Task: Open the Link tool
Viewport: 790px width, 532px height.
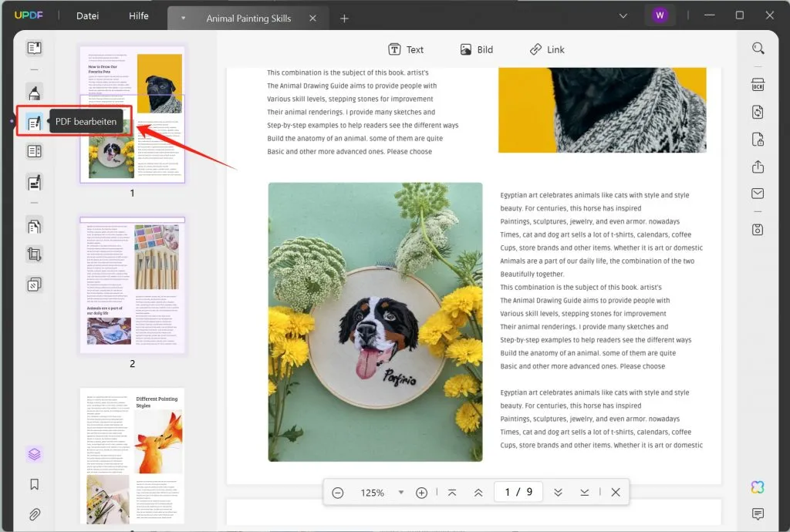Action: tap(548, 49)
